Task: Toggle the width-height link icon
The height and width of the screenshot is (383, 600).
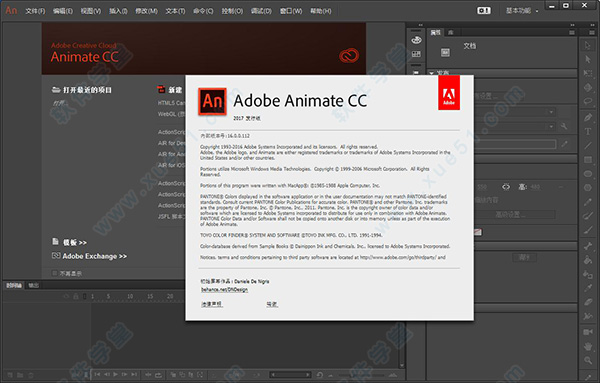Action: (x=506, y=187)
